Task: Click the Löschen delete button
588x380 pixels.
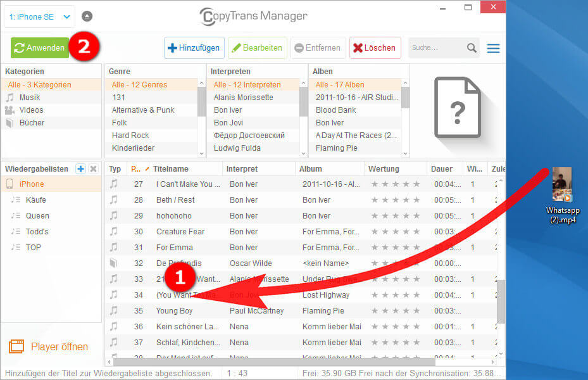Action: coord(375,47)
